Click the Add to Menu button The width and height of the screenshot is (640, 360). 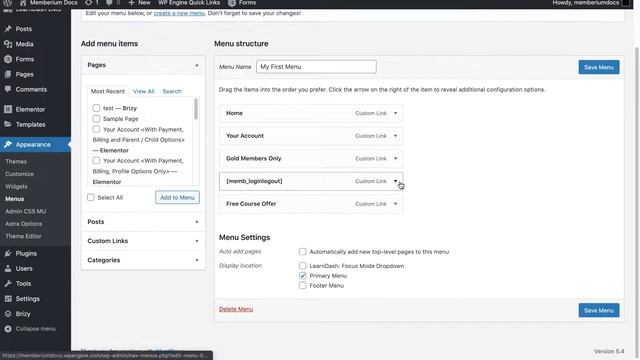pos(177,198)
